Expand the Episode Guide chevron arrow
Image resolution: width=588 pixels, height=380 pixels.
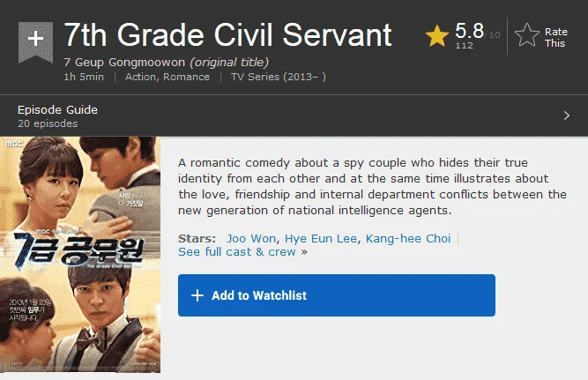[567, 115]
